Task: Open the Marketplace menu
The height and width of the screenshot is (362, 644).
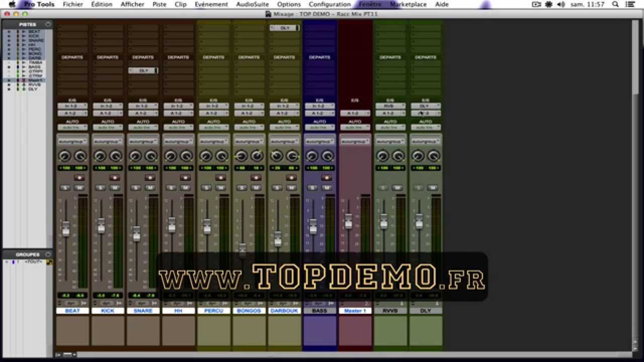Action: 408,4
